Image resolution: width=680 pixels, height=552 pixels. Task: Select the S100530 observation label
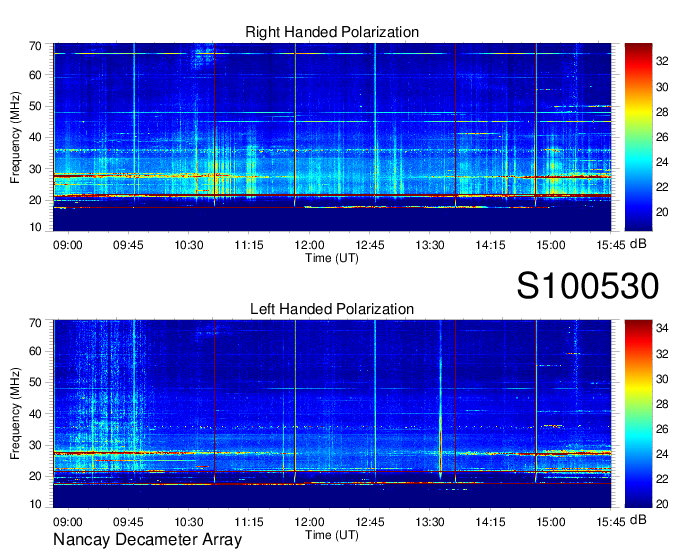tap(588, 286)
